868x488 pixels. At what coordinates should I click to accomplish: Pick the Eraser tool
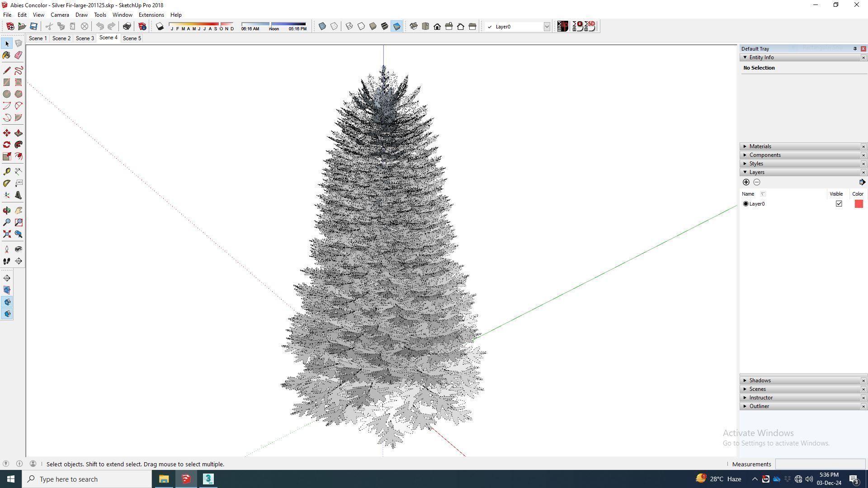coord(19,55)
